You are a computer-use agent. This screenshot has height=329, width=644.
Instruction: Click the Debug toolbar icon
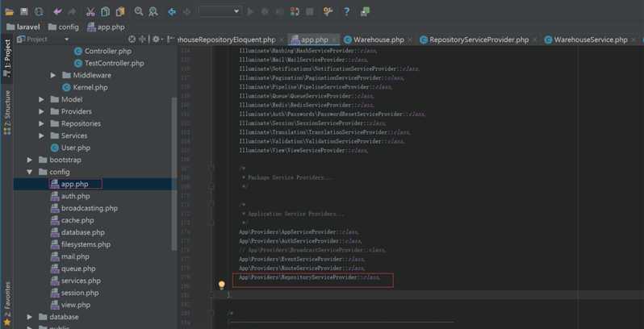pos(265,11)
